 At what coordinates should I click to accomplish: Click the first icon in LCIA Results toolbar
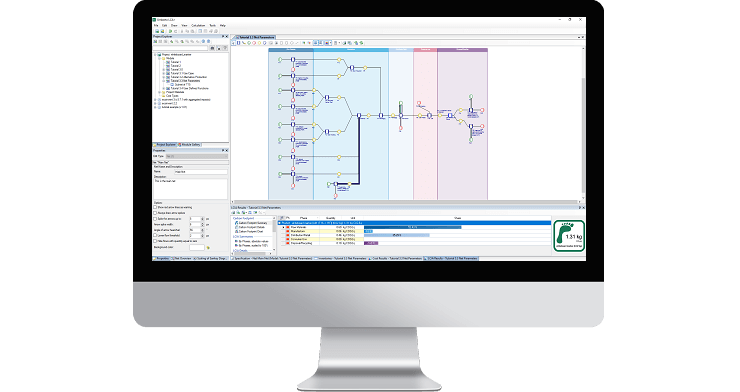233,213
